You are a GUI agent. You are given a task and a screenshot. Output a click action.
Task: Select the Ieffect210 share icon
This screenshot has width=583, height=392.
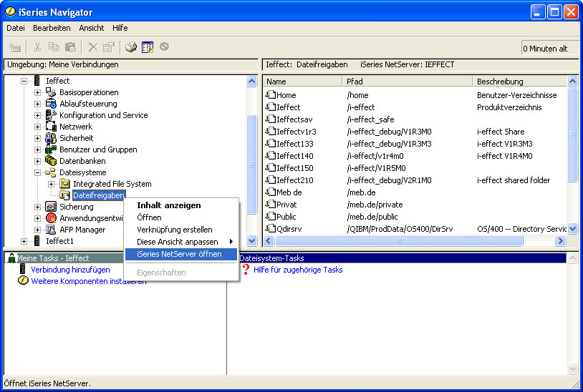[270, 180]
